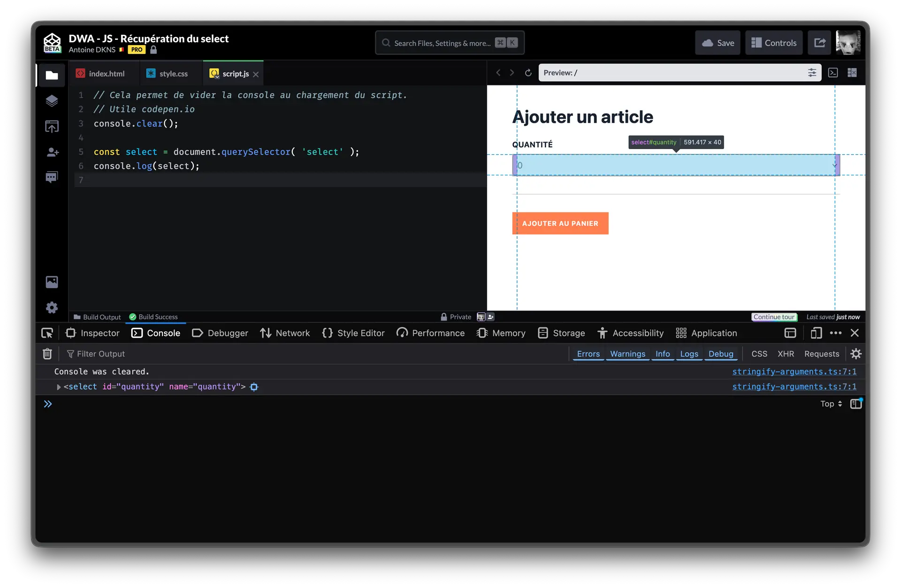
Task: Expand the logged select element node
Action: pos(59,387)
